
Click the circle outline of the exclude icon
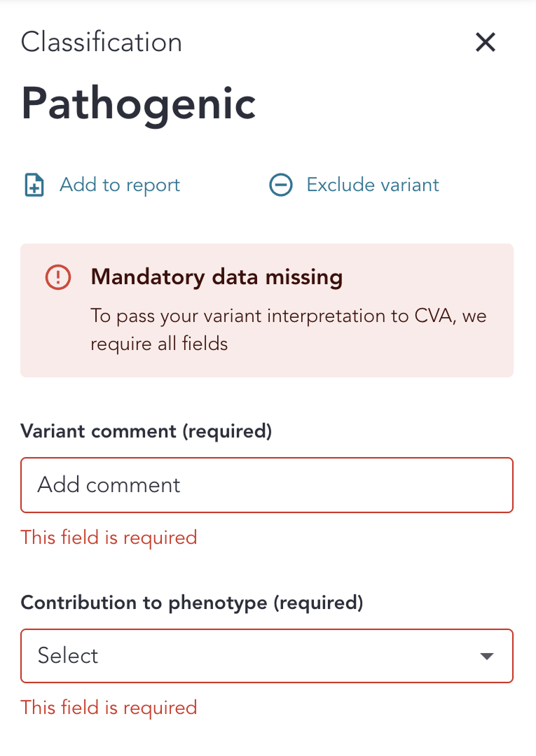click(280, 185)
